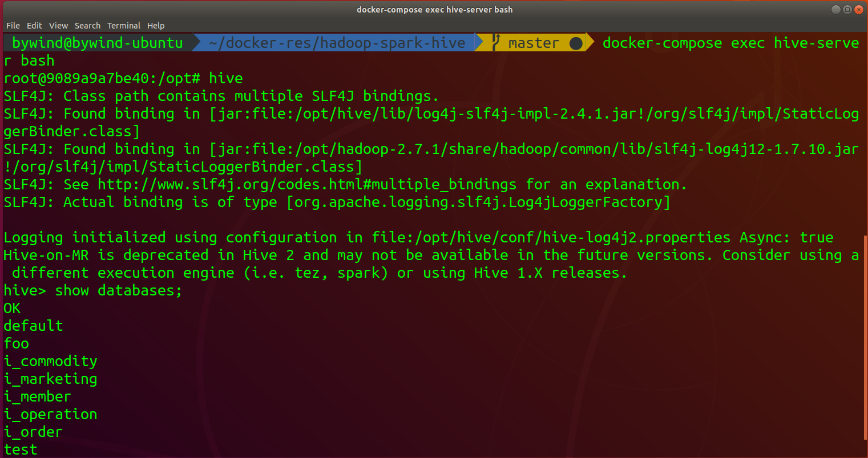868x458 pixels.
Task: Minimize the terminal window
Action: 836,9
